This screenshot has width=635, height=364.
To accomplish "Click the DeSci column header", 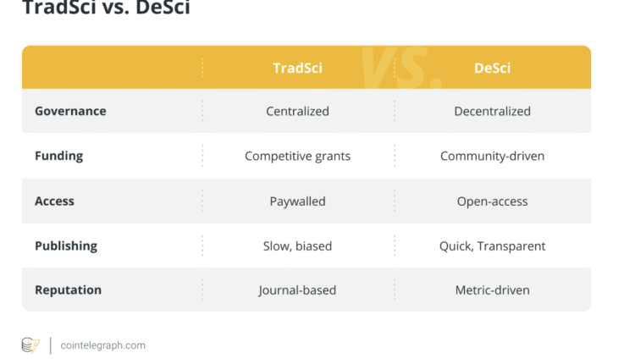I will click(492, 68).
